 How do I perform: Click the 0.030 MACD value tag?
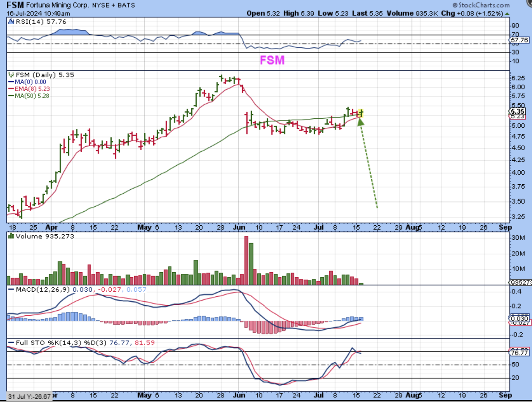(518, 318)
